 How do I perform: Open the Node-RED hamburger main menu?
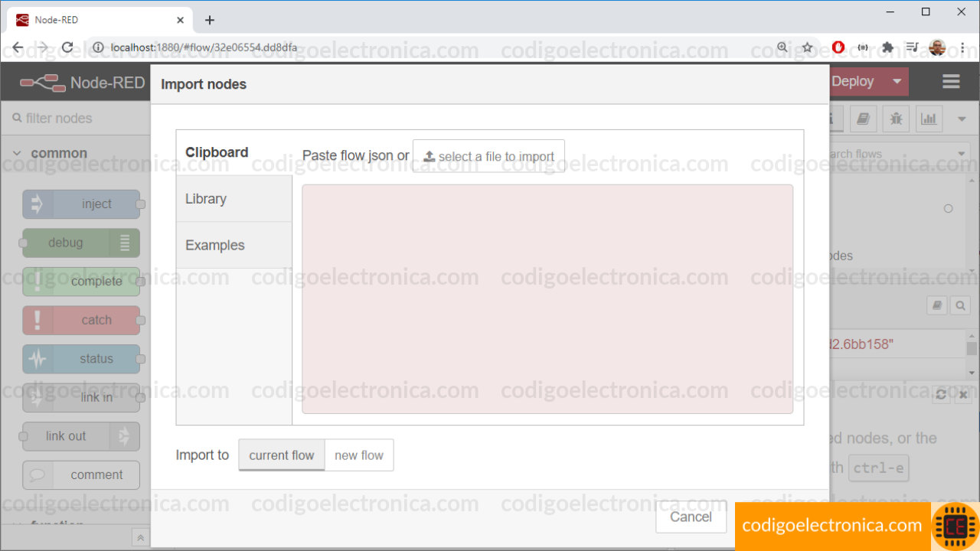pyautogui.click(x=951, y=81)
